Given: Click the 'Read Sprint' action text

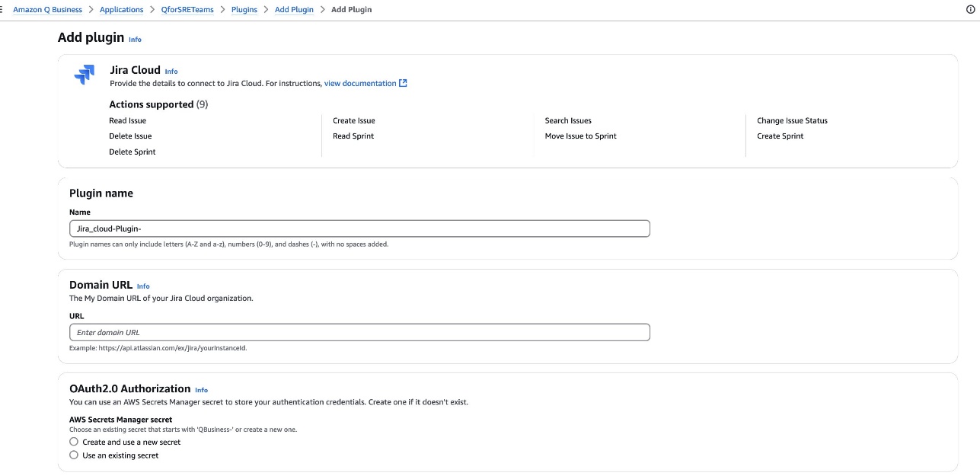Looking at the screenshot, I should pos(353,136).
